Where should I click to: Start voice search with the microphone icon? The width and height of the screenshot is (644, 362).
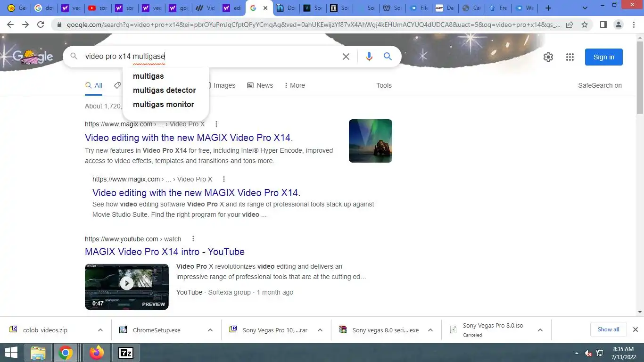coord(369,57)
